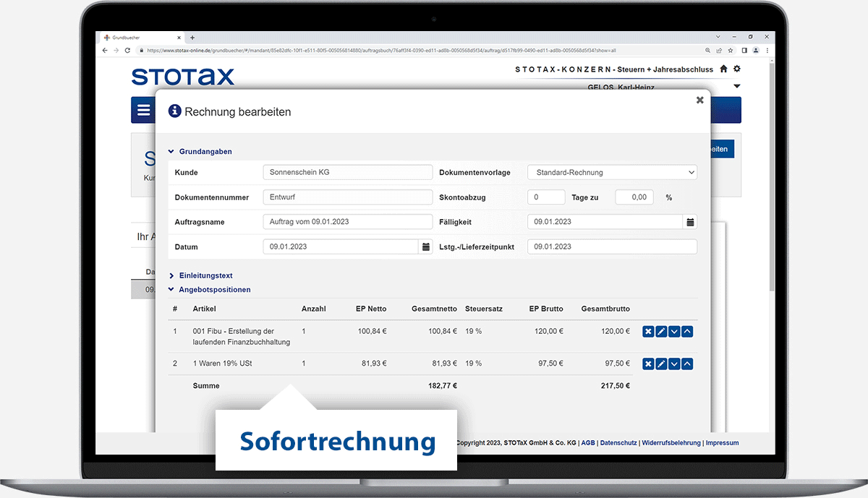868x498 pixels.
Task: Edit position 1 using the pencil icon
Action: [661, 332]
